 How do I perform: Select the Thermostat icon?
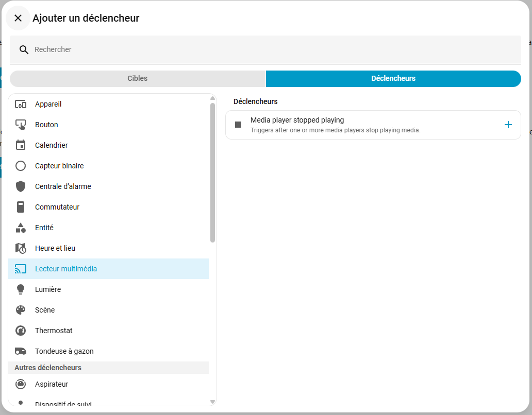point(21,331)
